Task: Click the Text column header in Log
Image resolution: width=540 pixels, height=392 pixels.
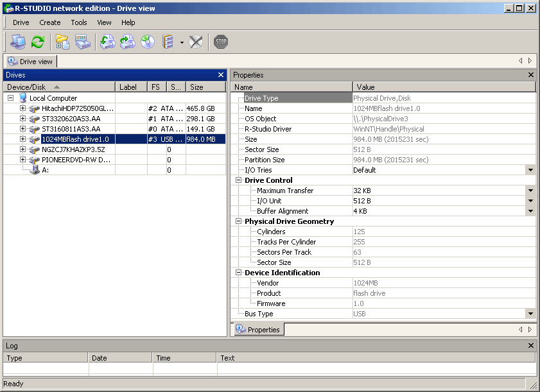Action: point(376,358)
